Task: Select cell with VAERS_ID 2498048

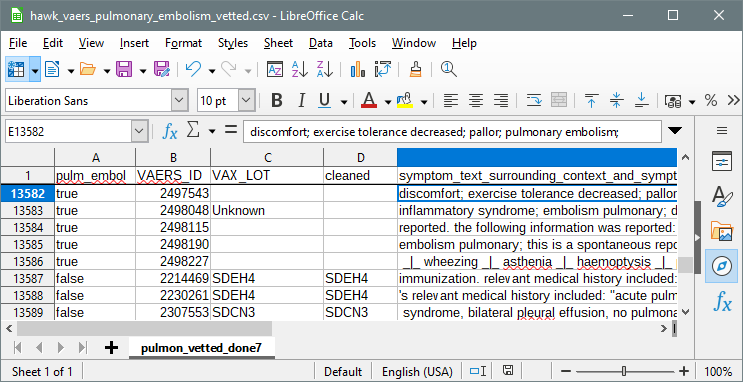Action: pyautogui.click(x=173, y=210)
